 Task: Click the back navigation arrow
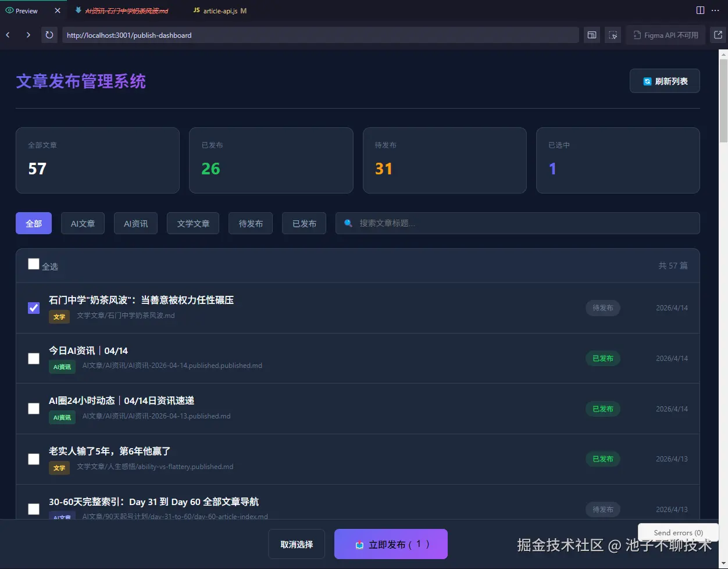[x=8, y=35]
